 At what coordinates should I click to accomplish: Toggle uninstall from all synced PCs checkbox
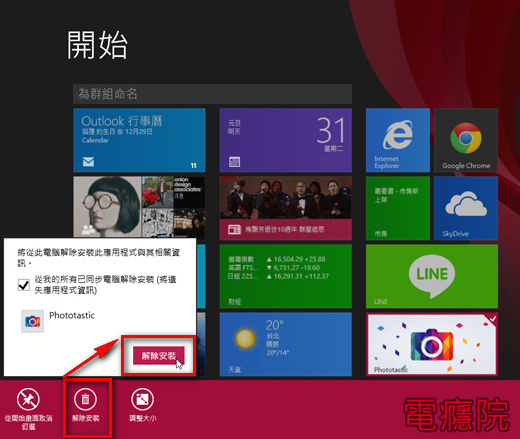pyautogui.click(x=24, y=285)
